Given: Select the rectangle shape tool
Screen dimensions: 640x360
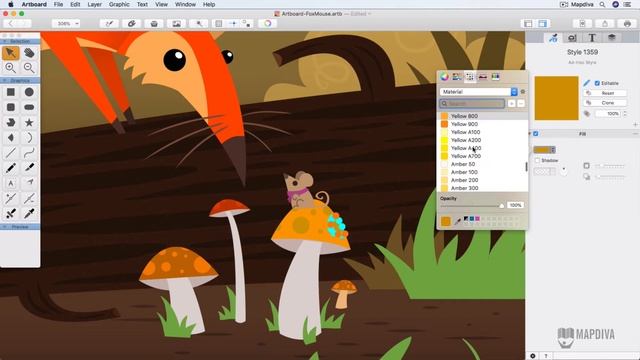Looking at the screenshot, I should click(11, 92).
